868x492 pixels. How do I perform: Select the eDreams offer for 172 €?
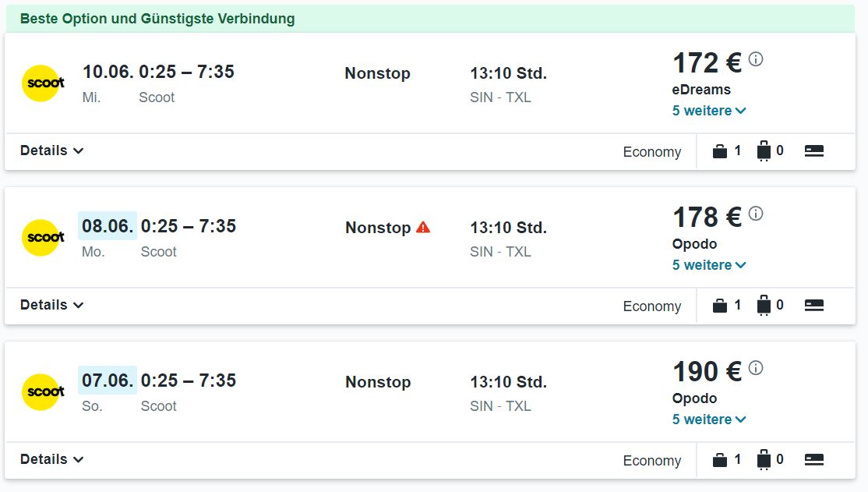(701, 90)
